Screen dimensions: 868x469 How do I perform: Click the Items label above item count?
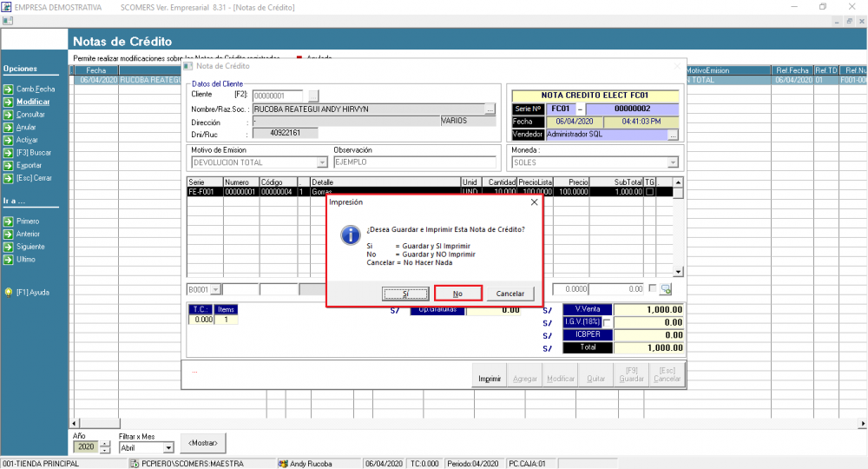226,309
